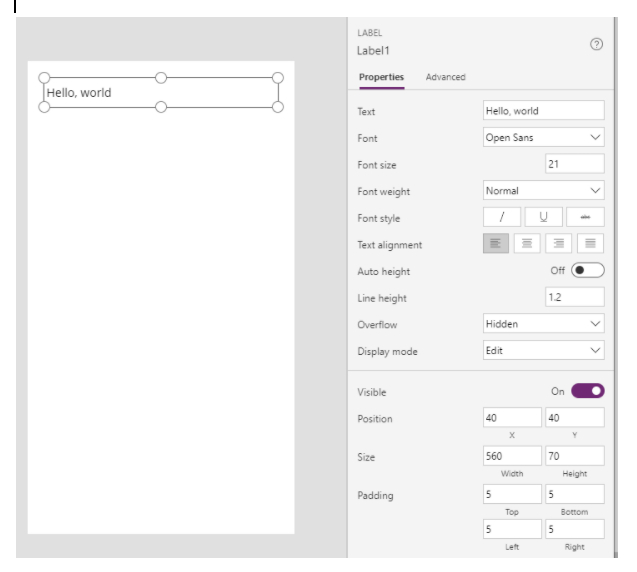Click the Size Width input field
The image size is (637, 572).
coord(512,456)
